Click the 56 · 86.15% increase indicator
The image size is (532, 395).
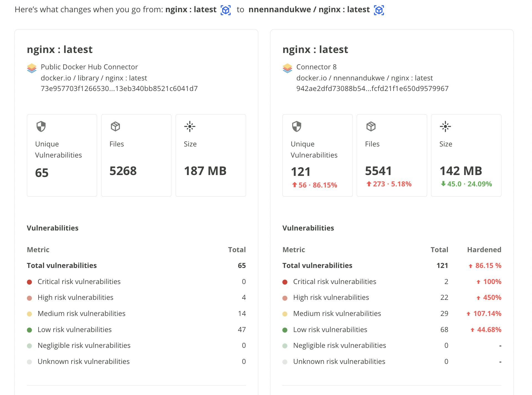(x=315, y=185)
